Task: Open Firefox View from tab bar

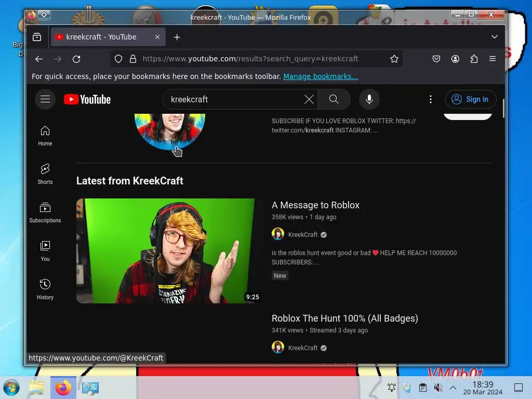Action: pos(37,37)
